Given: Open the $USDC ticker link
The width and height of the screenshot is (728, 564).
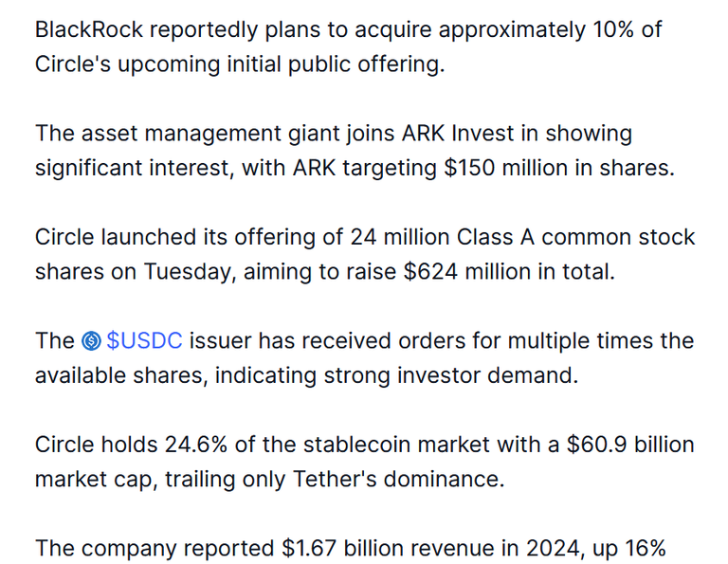Looking at the screenshot, I should click(144, 340).
